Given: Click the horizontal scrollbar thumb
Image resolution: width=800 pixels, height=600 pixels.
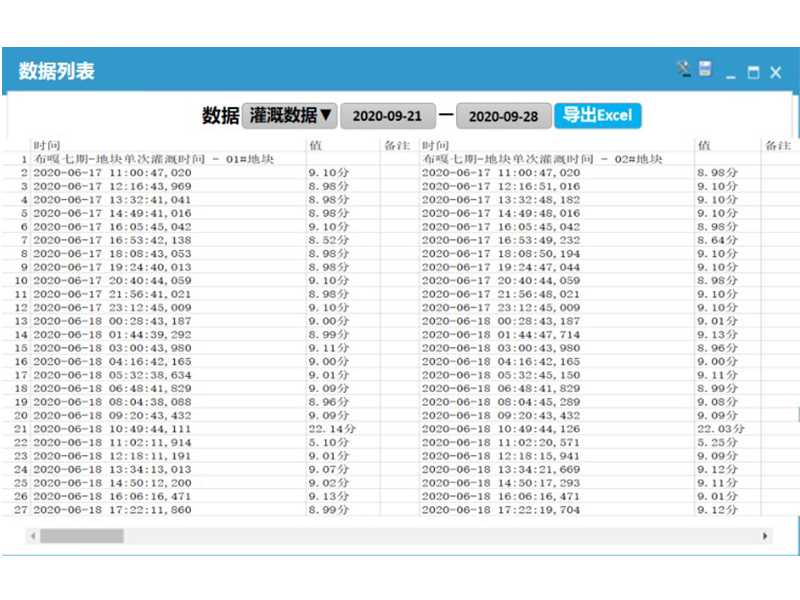Looking at the screenshot, I should [x=81, y=536].
